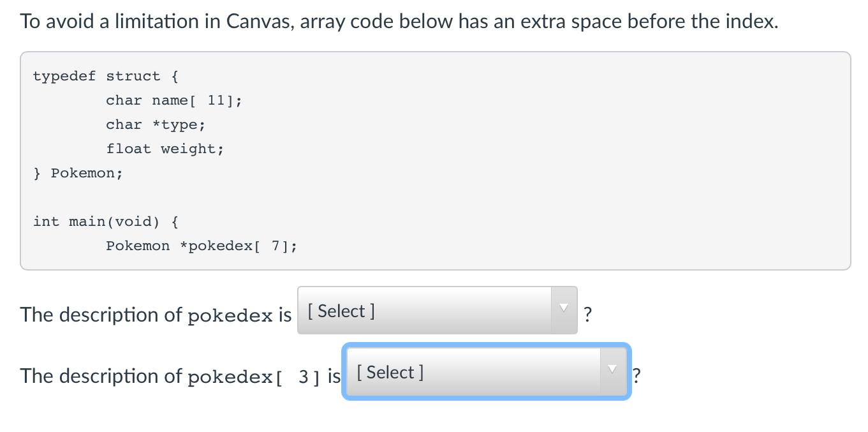868x432 pixels.
Task: Open the dropdown for the pokedex description
Action: (x=436, y=310)
